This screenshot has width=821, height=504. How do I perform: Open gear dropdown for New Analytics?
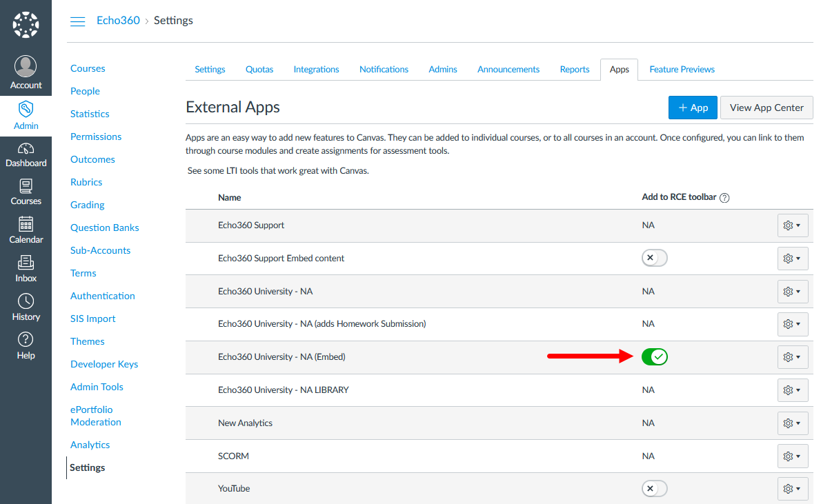tap(792, 423)
